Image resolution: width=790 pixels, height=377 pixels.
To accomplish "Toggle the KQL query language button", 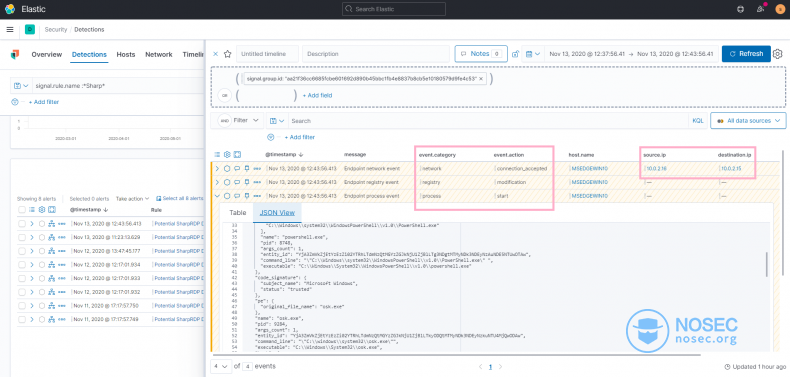I will pos(697,121).
